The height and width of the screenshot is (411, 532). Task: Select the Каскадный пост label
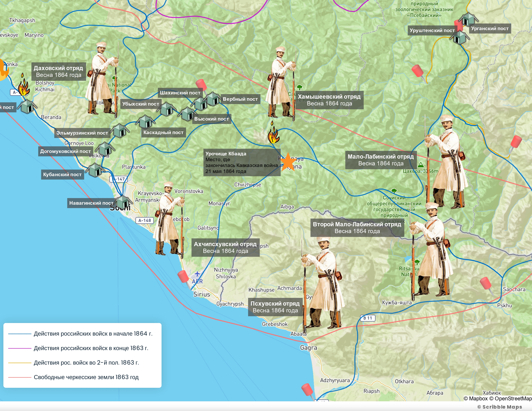(x=163, y=132)
